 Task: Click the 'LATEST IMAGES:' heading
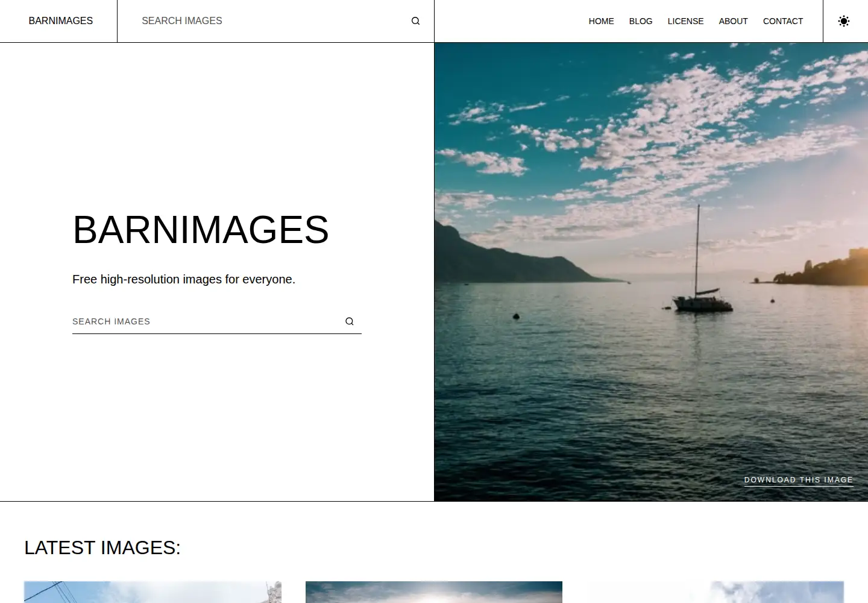pos(102,548)
